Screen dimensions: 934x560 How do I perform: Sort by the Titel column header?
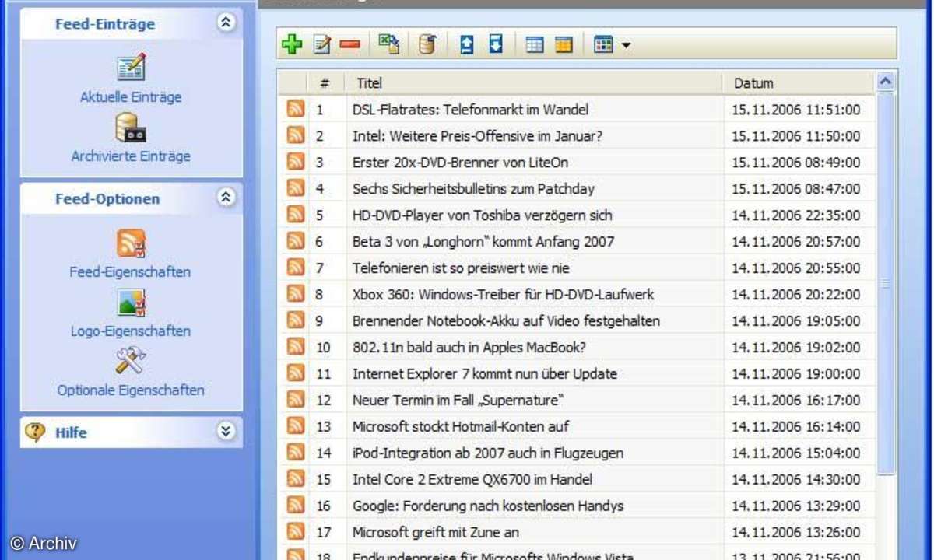tap(535, 83)
